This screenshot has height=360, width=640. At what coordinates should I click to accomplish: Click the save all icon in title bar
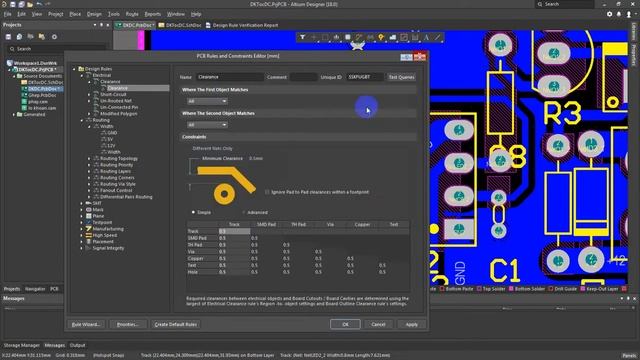pyautogui.click(x=21, y=4)
